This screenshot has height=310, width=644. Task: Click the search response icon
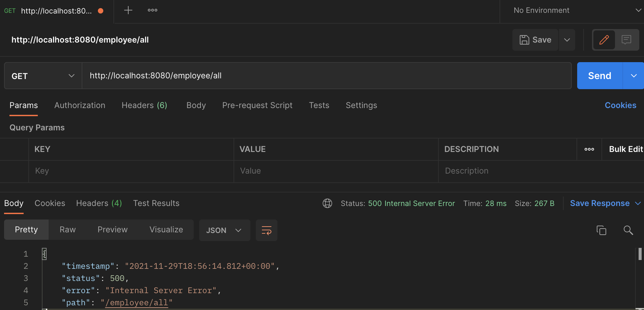coord(628,230)
